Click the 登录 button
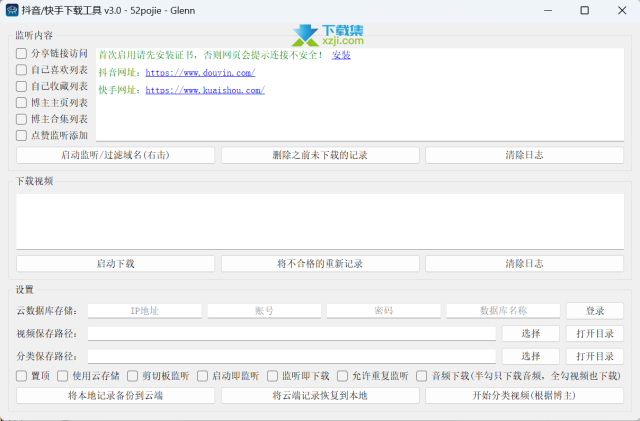The image size is (640, 421). click(x=595, y=311)
